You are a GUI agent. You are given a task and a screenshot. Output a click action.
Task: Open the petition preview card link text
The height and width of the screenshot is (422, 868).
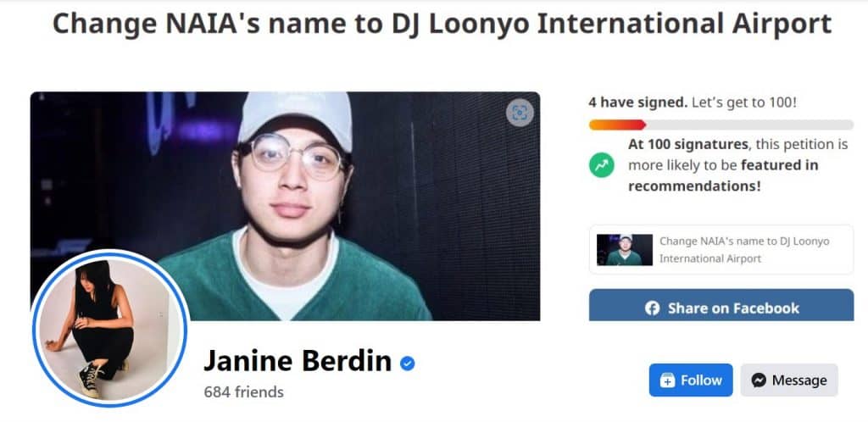744,250
